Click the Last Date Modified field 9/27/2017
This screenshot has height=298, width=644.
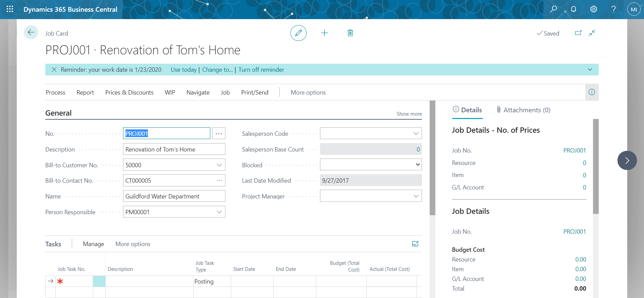pos(371,180)
